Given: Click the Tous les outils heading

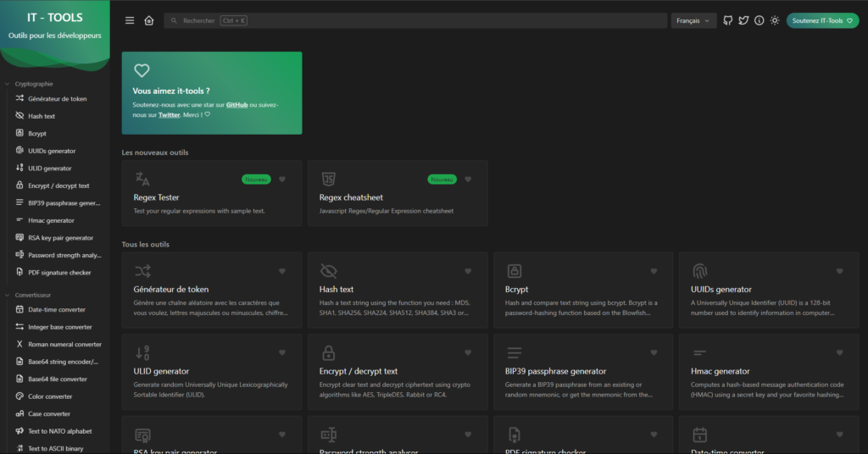Looking at the screenshot, I should [x=146, y=244].
